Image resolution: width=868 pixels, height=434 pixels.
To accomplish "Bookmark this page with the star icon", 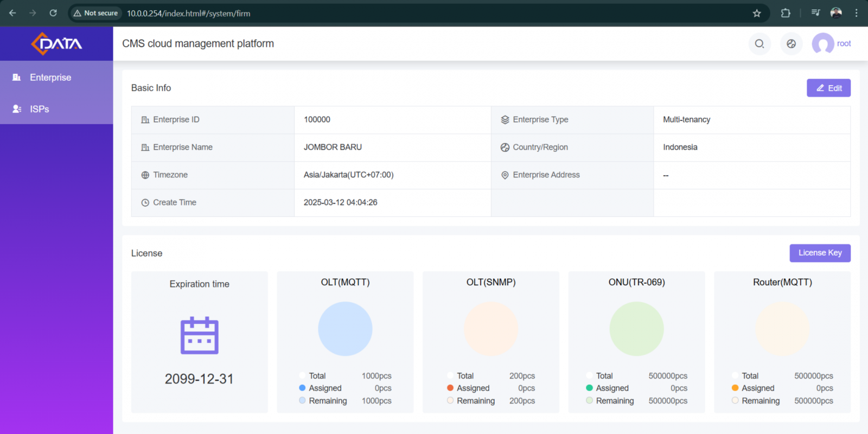I will click(757, 13).
